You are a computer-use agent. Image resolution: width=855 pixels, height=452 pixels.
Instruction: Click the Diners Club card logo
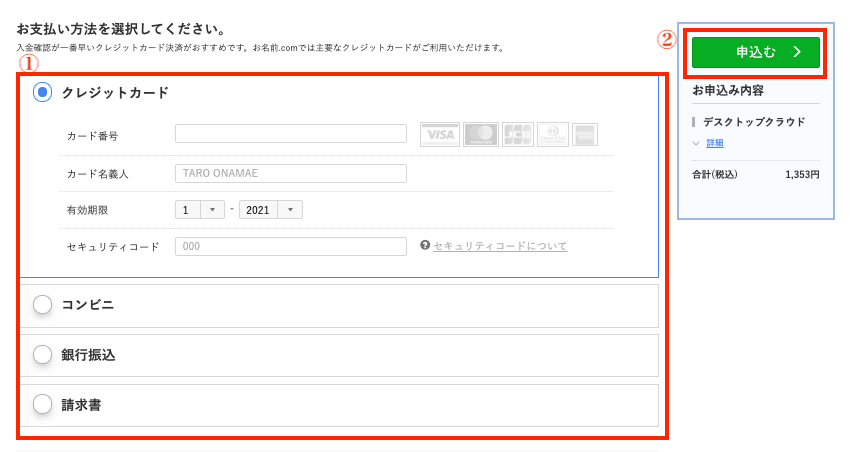pos(552,135)
